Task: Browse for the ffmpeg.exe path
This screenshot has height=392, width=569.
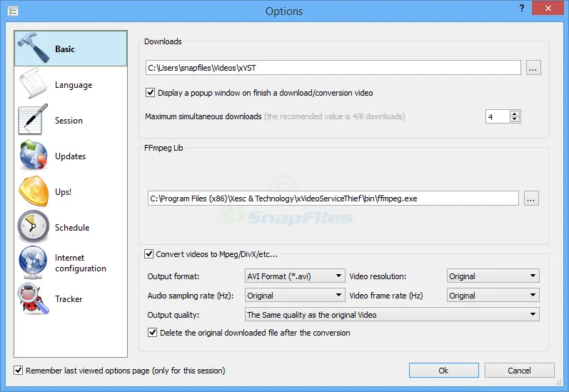Action: coord(531,198)
